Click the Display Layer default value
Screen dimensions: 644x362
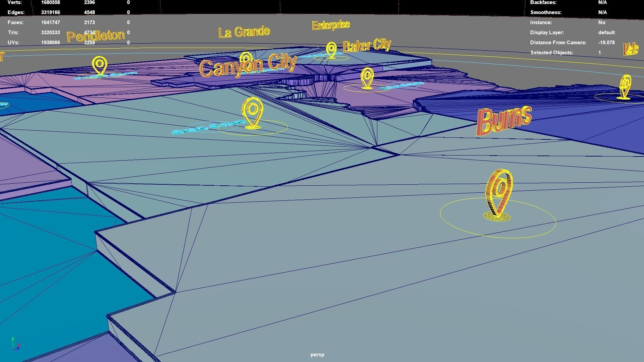pos(606,33)
